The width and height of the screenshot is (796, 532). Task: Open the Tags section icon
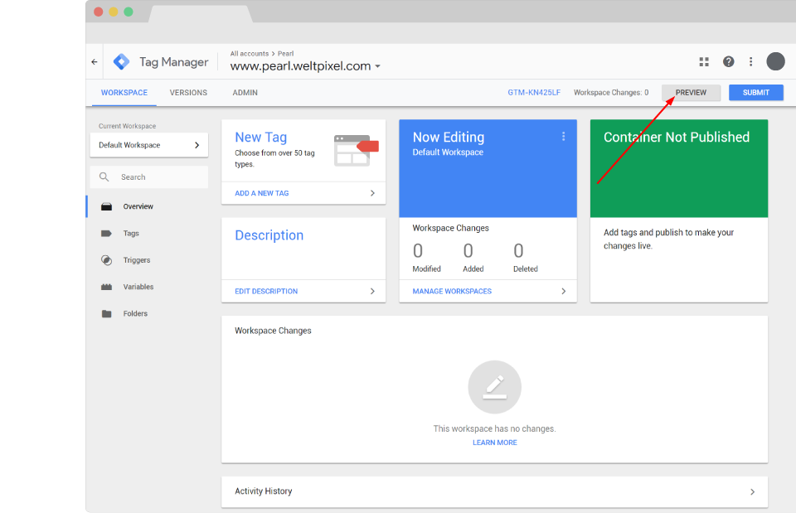(106, 233)
